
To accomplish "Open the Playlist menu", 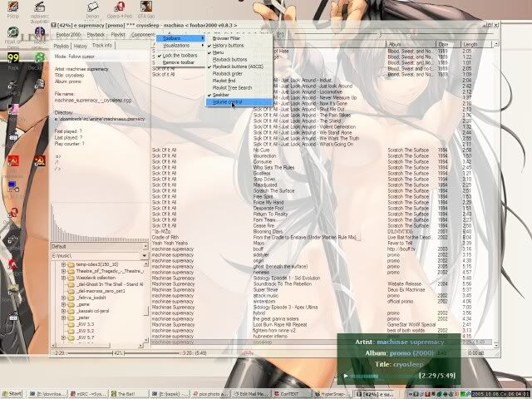I will pos(118,35).
